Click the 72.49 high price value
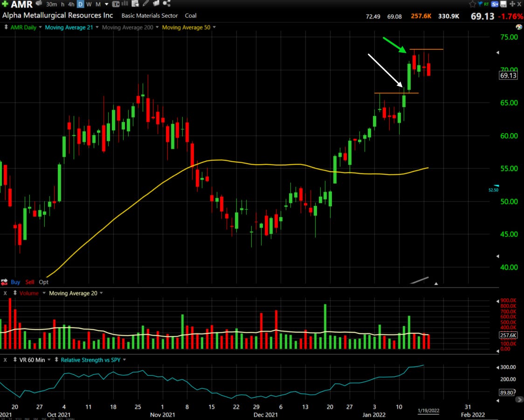Image resolution: width=524 pixels, height=420 pixels. [373, 16]
